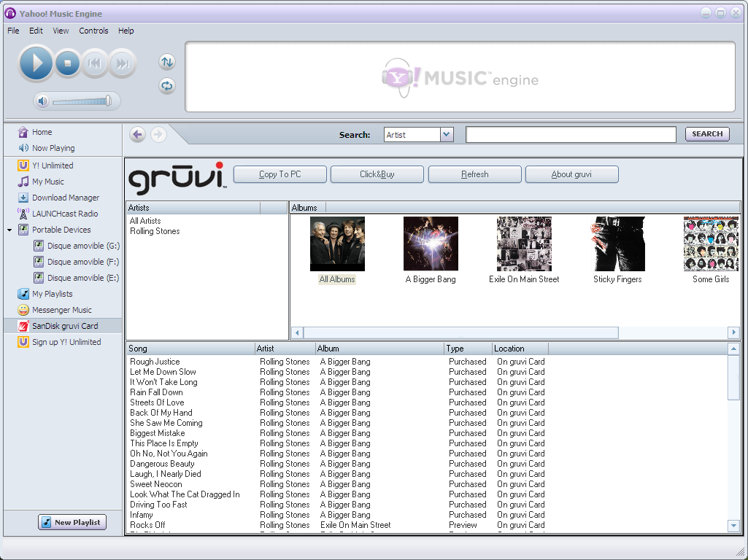Select the All Albums thumbnail
Image resolution: width=748 pixels, height=560 pixels.
coord(337,244)
